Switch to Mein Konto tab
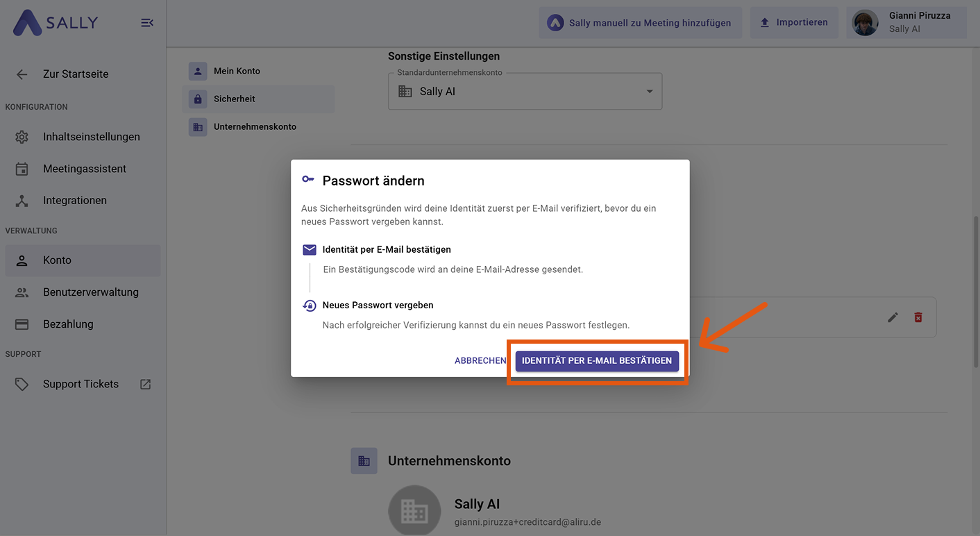Image resolution: width=980 pixels, height=536 pixels. (x=237, y=71)
